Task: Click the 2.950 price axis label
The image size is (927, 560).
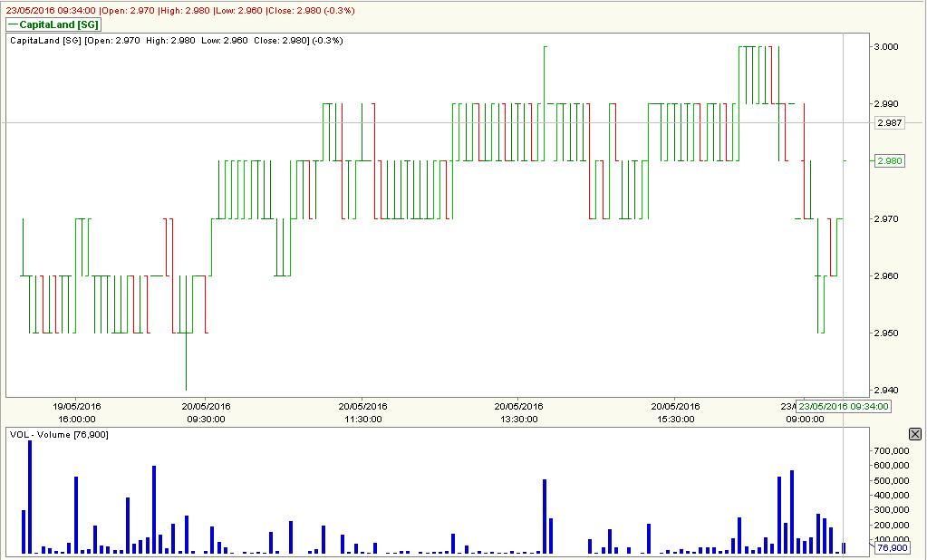Action: (886, 333)
